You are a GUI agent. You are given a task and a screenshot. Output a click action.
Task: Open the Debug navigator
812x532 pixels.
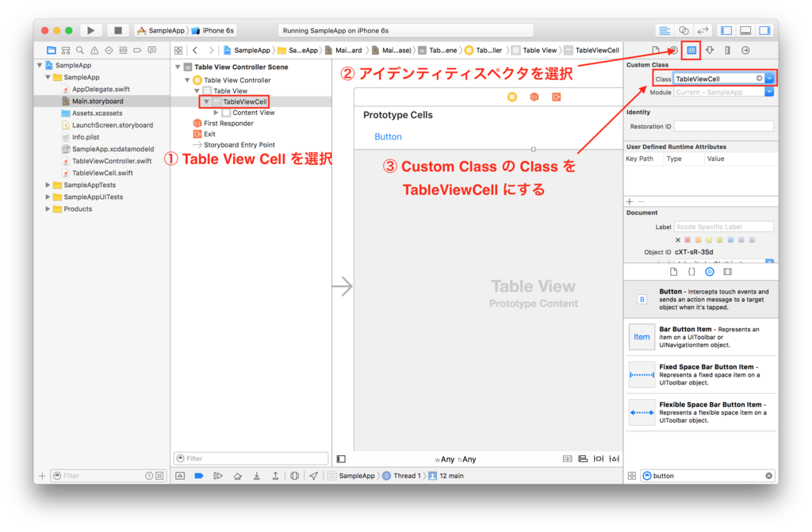click(x=123, y=50)
